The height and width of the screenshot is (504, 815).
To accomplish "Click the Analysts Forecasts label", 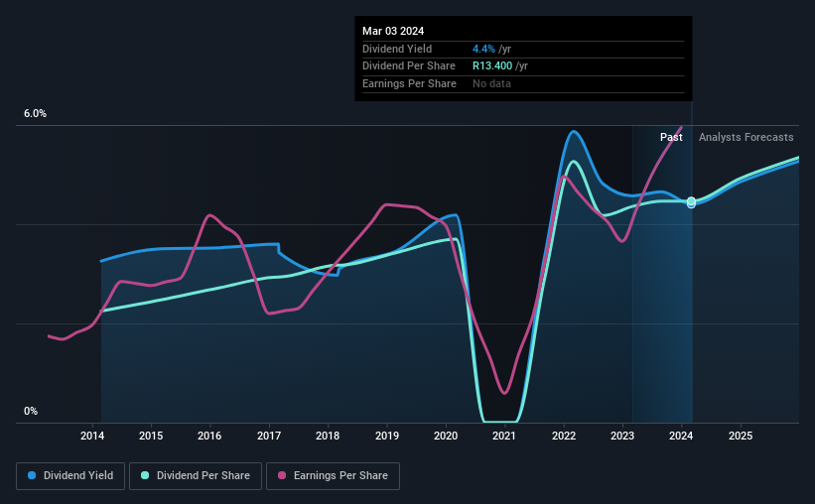I will pos(746,137).
